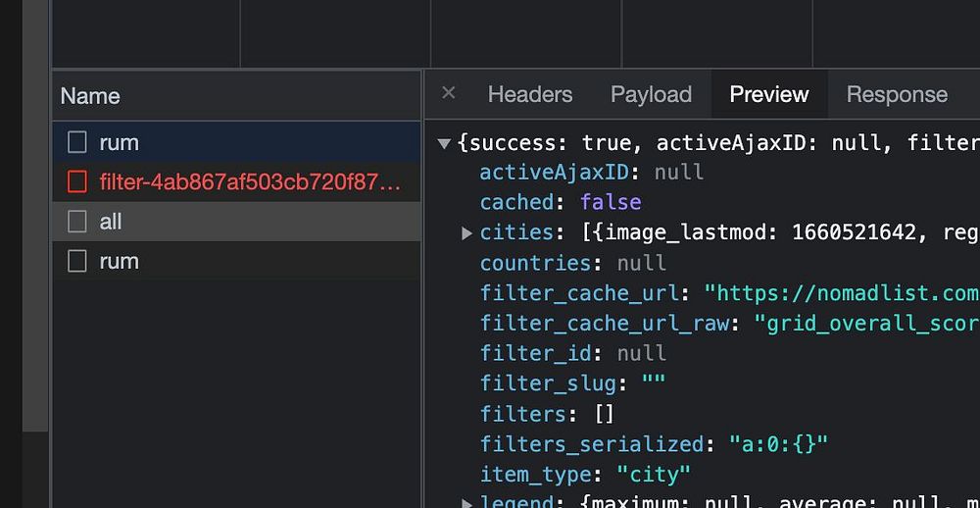Click the filters key
Screen dimensions: 980x508
523,414
